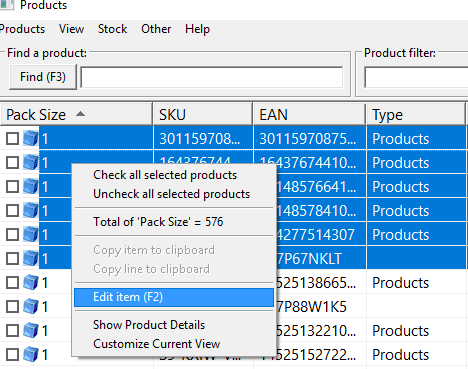Select Check all selected products
The image size is (468, 369).
coord(165,175)
